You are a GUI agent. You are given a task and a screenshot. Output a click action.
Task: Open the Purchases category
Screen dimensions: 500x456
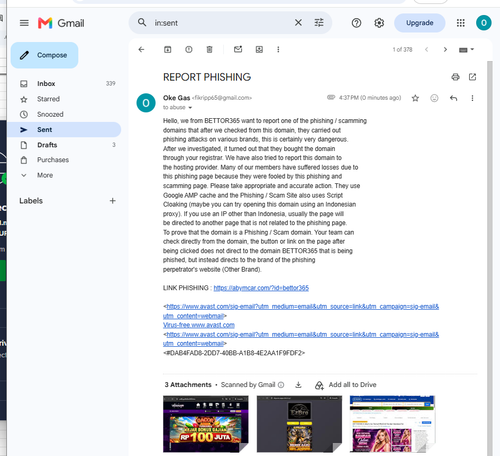[x=64, y=160]
